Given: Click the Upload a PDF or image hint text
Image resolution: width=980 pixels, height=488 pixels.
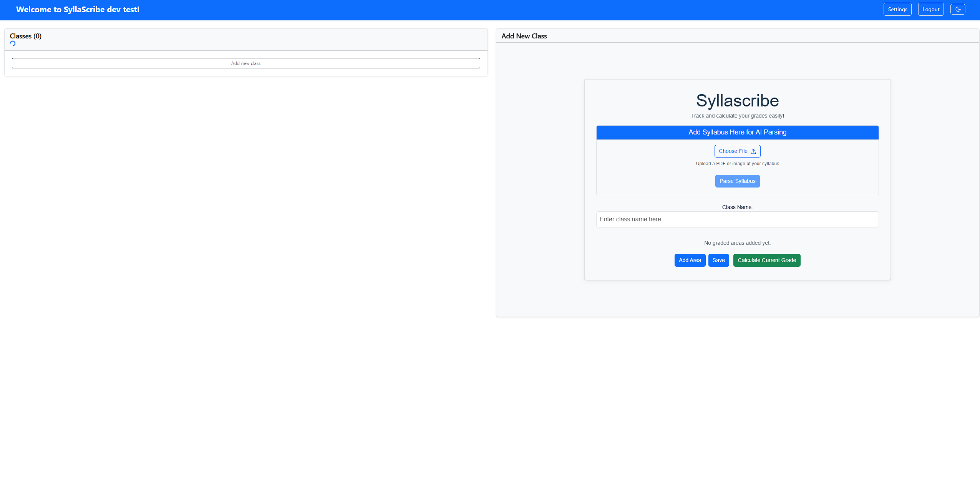Looking at the screenshot, I should [x=737, y=163].
